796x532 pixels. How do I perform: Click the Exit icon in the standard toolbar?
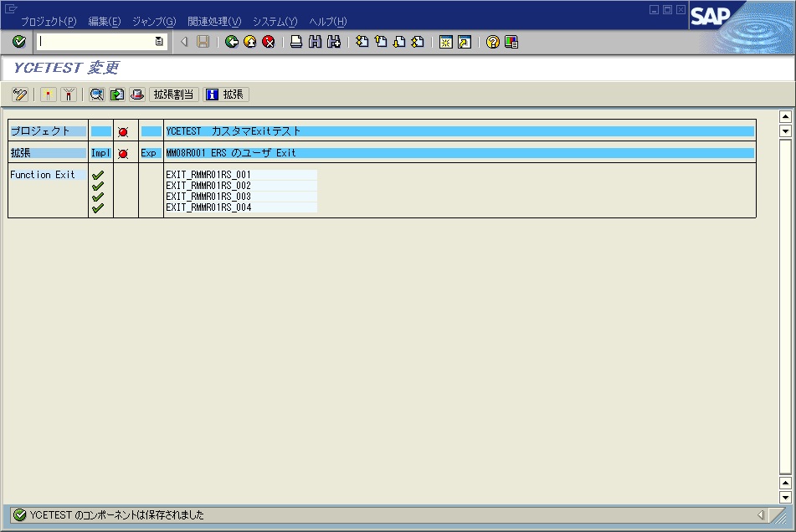(249, 43)
